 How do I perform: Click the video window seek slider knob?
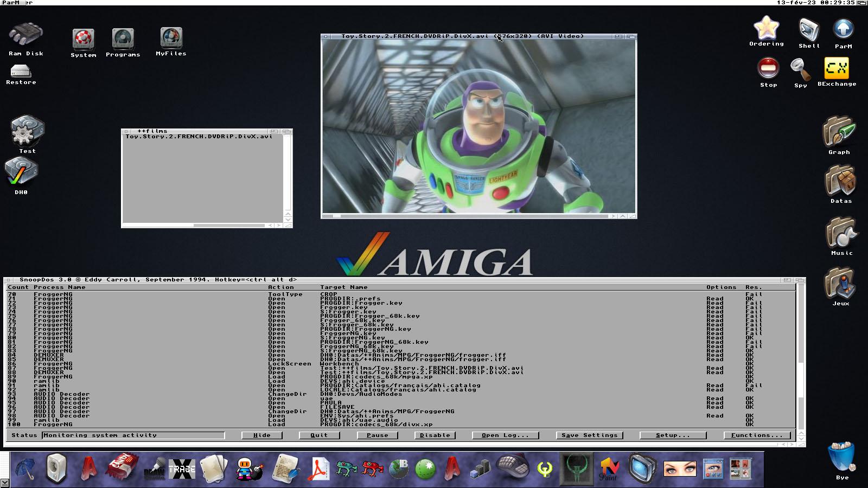pos(337,216)
